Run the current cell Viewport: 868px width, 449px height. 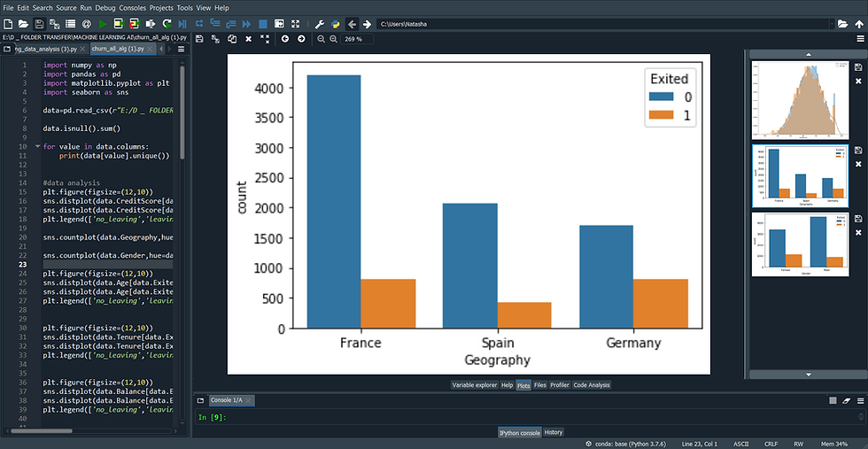click(119, 24)
